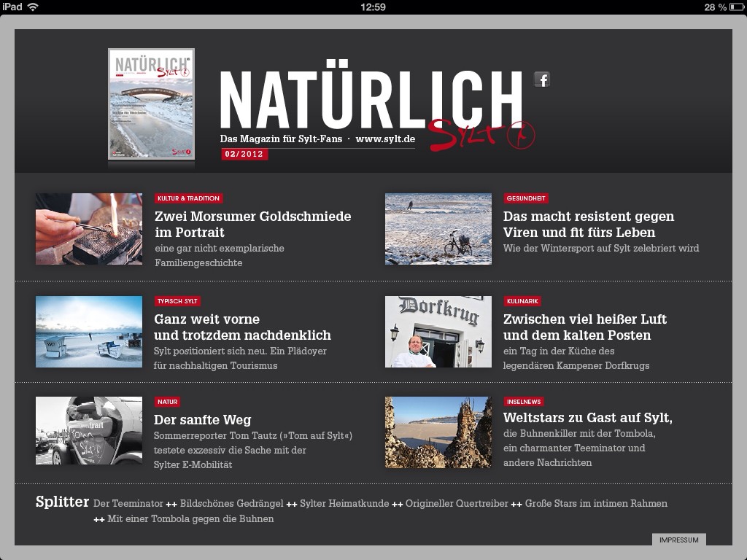The image size is (747, 560).
Task: Open the IMPRESSUM button
Action: pyautogui.click(x=679, y=540)
